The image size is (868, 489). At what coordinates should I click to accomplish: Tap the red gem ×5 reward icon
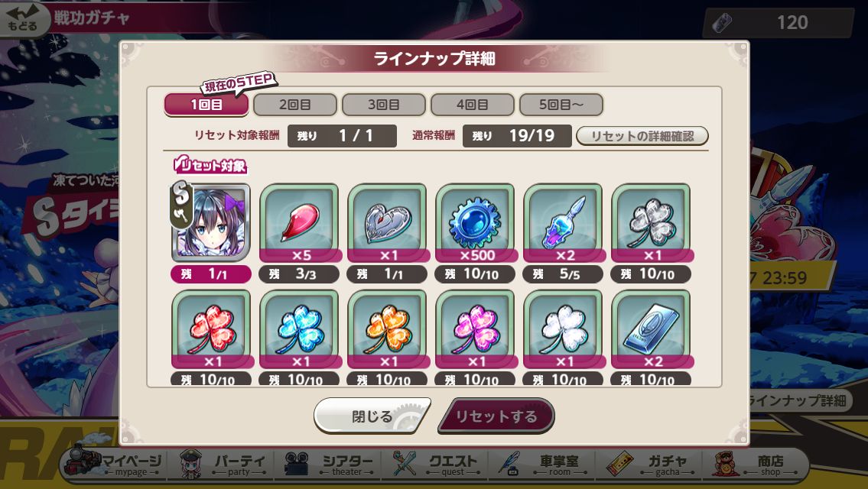(299, 222)
